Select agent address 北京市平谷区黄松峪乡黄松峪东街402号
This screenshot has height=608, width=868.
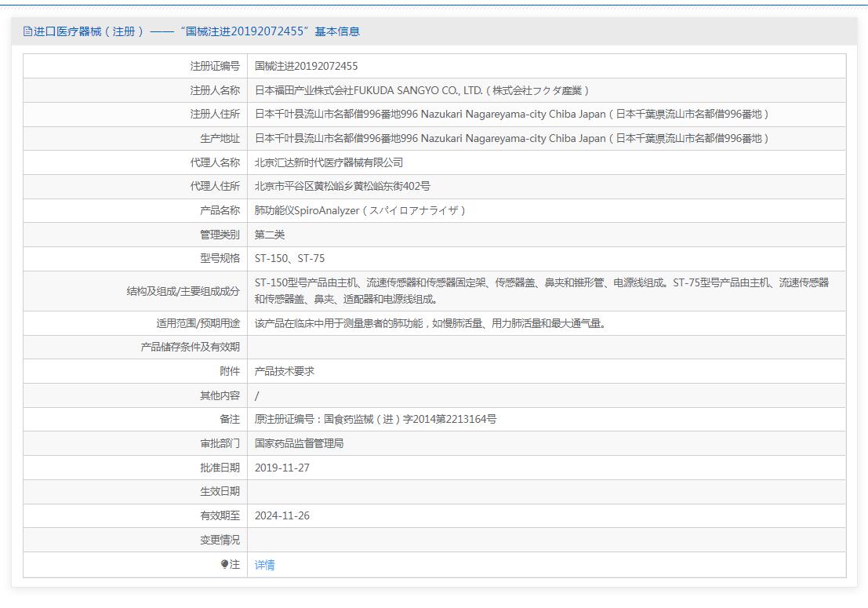[x=342, y=186]
